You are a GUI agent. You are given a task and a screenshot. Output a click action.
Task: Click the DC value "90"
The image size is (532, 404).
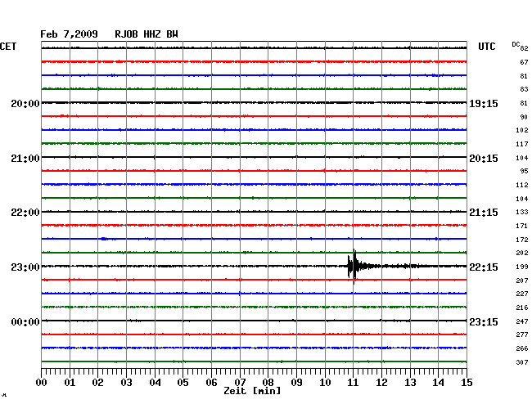click(x=524, y=117)
